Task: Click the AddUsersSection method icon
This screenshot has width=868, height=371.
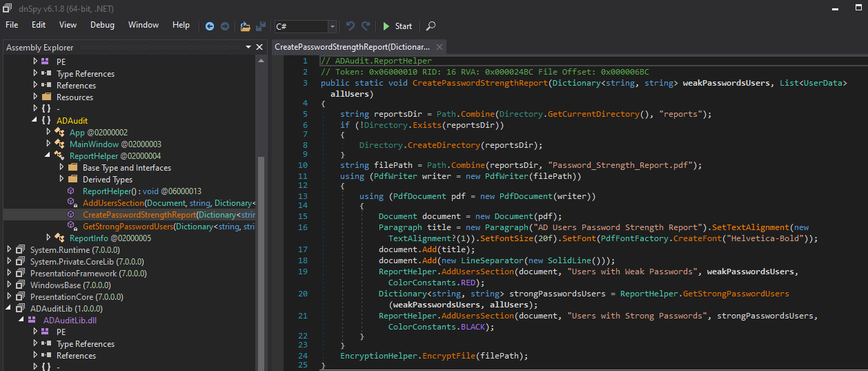Action: [72, 202]
